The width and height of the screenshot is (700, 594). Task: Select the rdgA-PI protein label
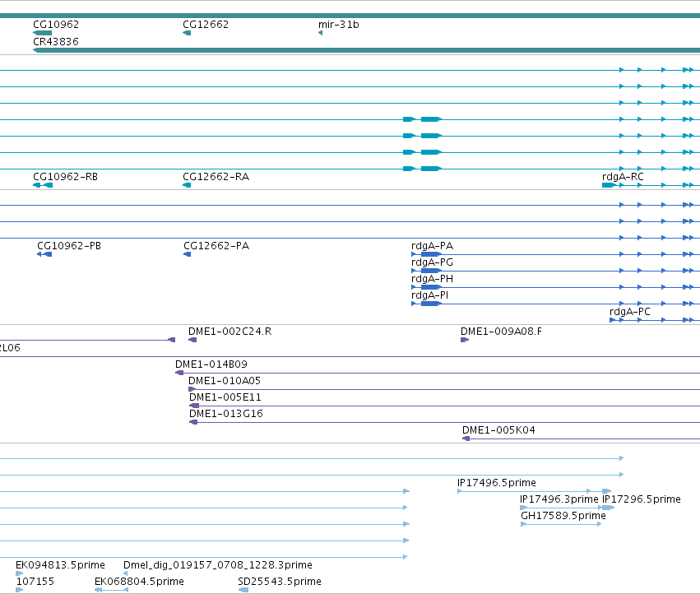(430, 295)
